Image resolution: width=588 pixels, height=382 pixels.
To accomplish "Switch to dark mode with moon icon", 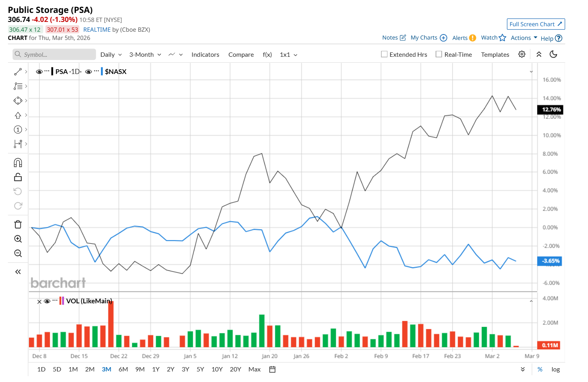I will click(553, 54).
